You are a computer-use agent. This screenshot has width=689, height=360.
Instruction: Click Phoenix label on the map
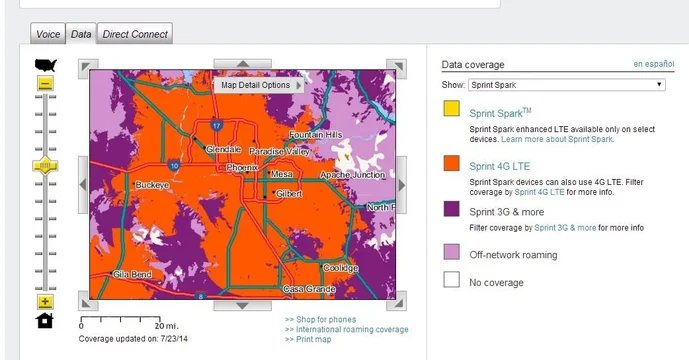click(x=242, y=167)
